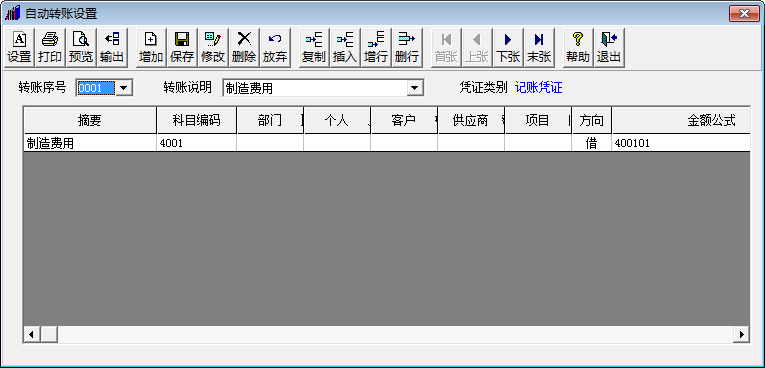The height and width of the screenshot is (368, 765).
Task: Click 退出 to exit the window
Action: [x=609, y=47]
